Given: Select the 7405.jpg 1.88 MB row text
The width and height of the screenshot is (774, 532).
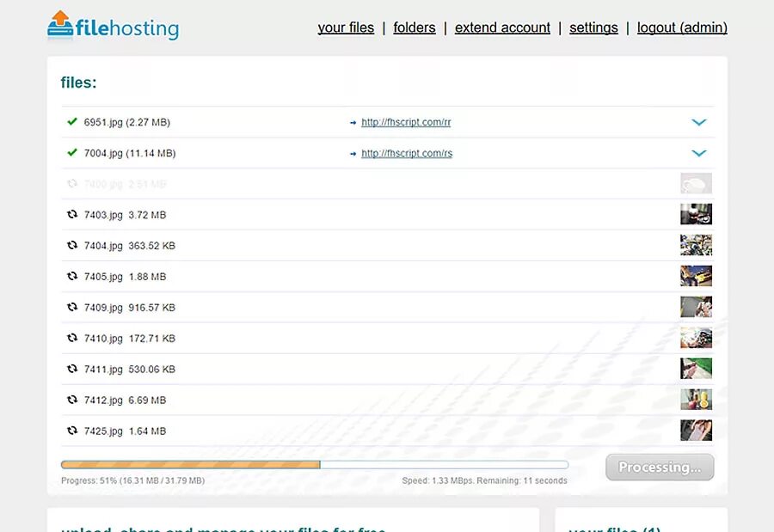Looking at the screenshot, I should 125,277.
